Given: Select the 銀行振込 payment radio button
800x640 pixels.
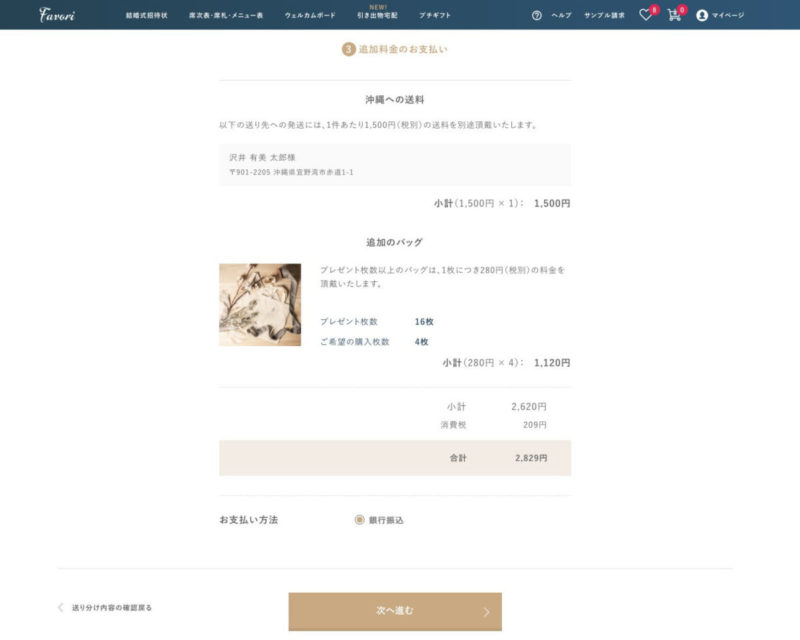Looking at the screenshot, I should (x=359, y=520).
